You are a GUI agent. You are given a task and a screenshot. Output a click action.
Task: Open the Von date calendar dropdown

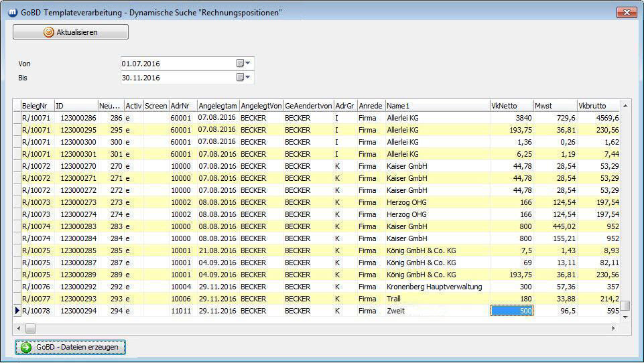click(x=243, y=64)
